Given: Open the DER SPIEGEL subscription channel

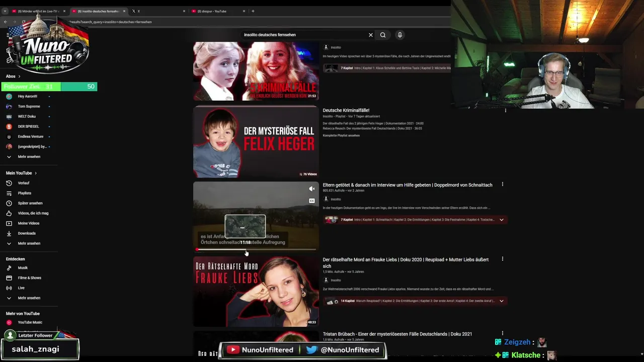Looking at the screenshot, I should tap(29, 126).
